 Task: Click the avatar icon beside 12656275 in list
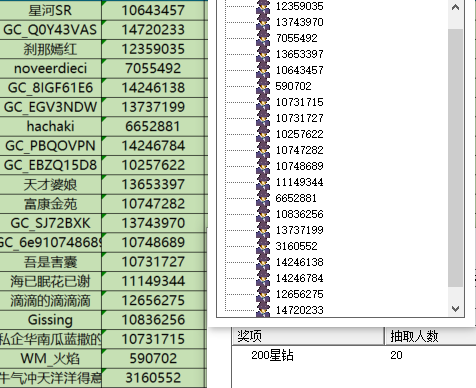(263, 294)
